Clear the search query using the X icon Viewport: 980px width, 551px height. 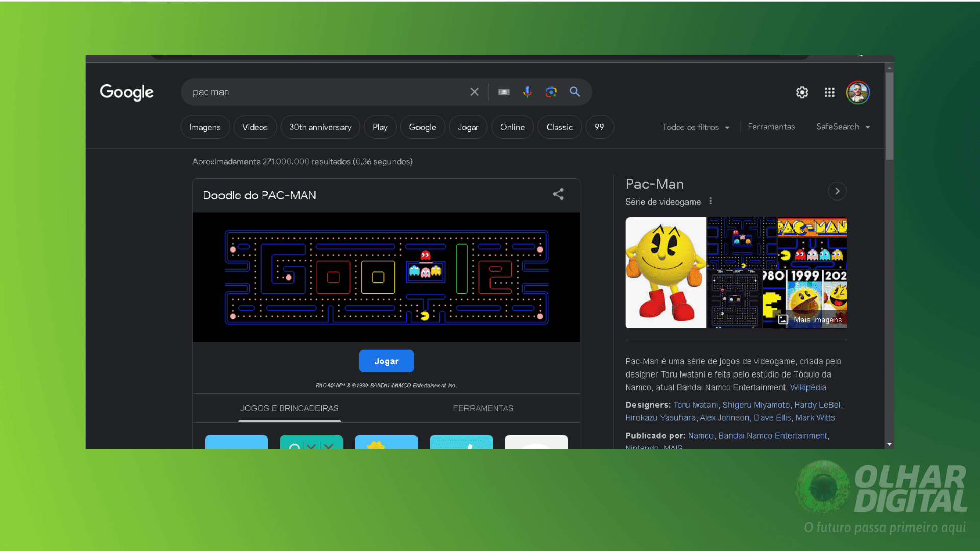tap(474, 92)
